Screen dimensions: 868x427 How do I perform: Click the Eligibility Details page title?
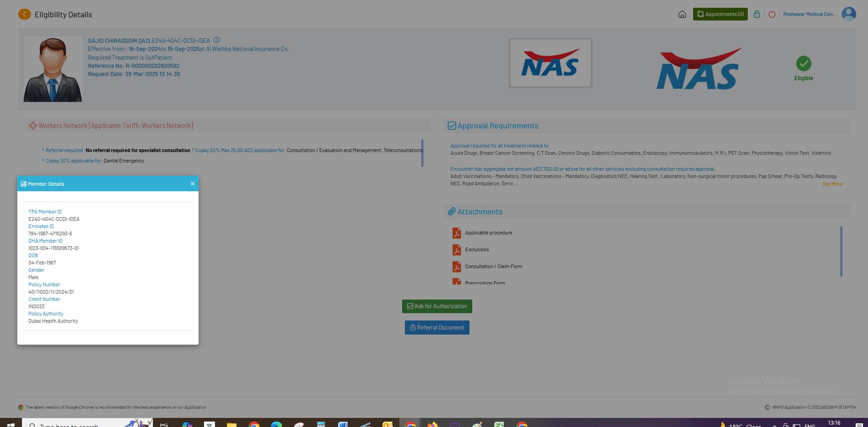click(63, 15)
